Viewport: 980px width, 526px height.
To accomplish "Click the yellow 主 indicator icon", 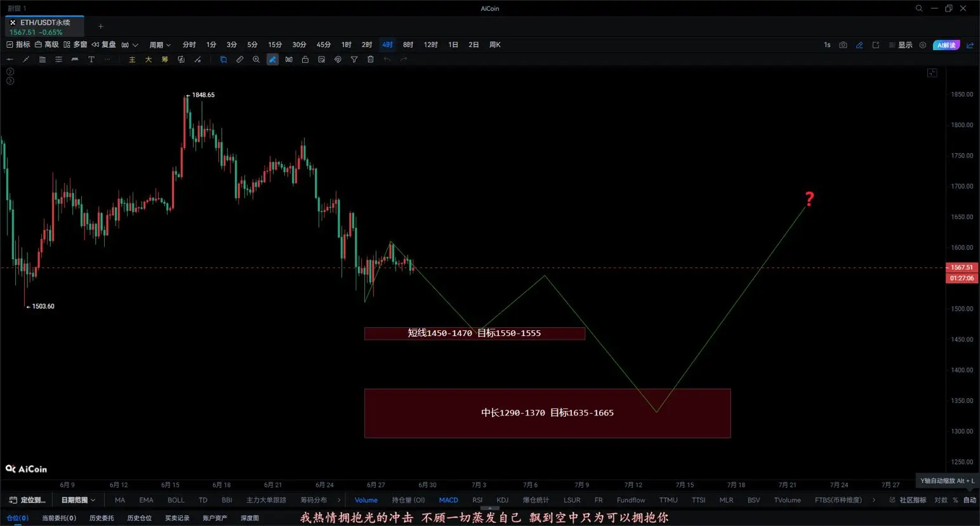I will coord(132,60).
